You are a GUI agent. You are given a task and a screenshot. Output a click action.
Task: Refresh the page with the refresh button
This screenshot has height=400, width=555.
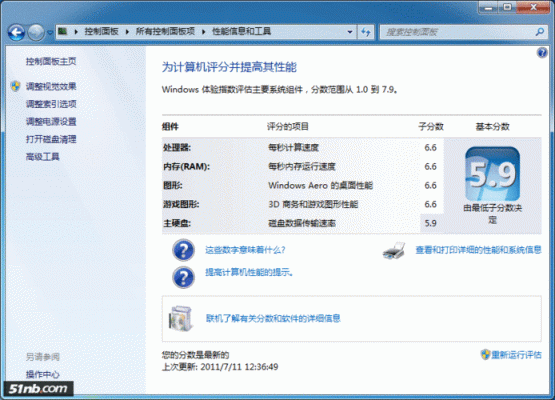click(366, 32)
